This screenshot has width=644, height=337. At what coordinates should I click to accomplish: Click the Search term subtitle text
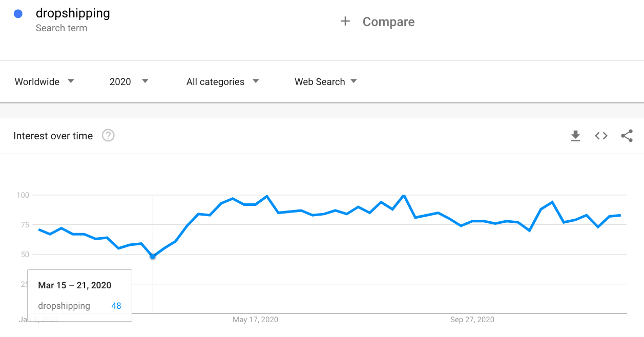[61, 28]
